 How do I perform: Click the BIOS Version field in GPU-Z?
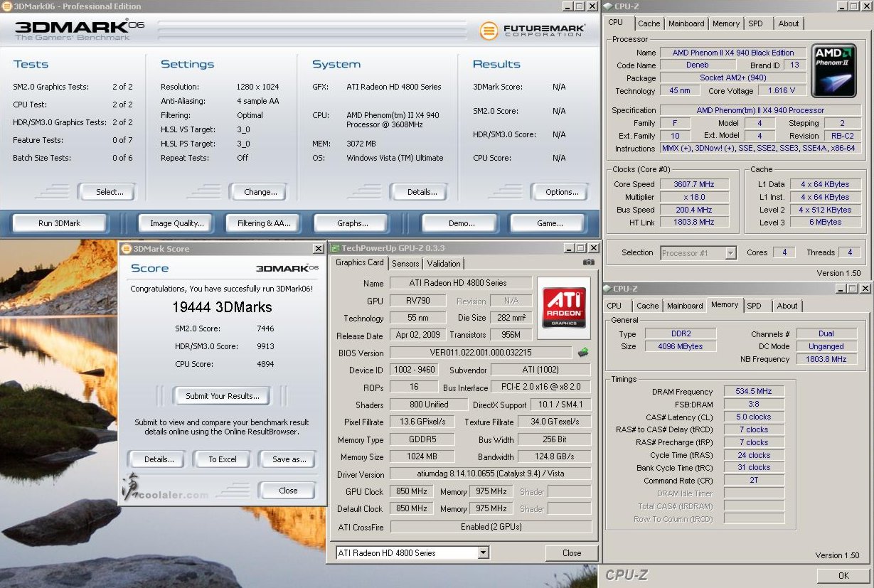point(481,353)
